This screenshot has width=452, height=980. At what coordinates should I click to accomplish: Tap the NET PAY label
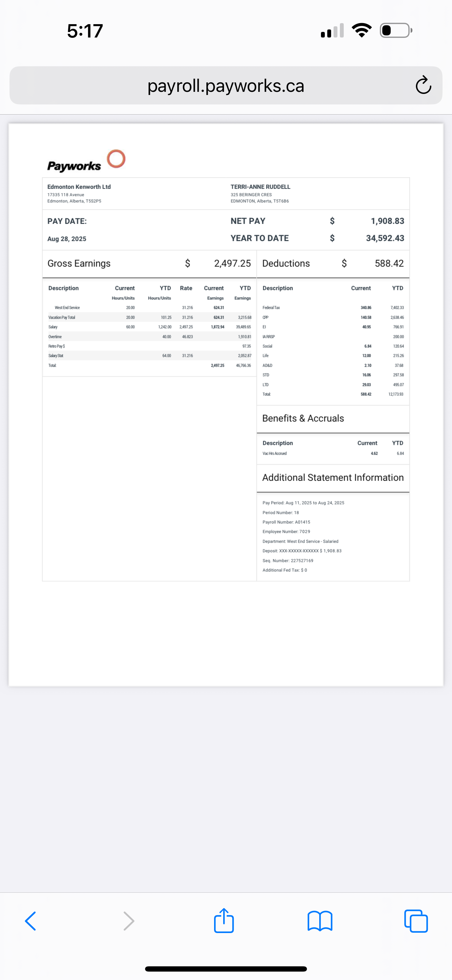click(x=248, y=221)
